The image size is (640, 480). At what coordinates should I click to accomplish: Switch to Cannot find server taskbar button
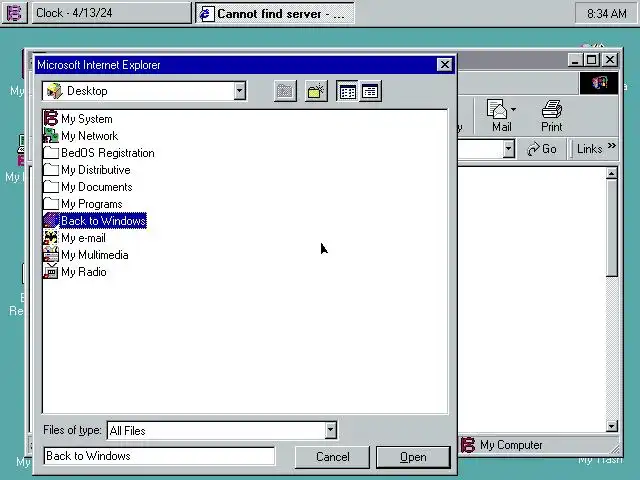pos(274,13)
